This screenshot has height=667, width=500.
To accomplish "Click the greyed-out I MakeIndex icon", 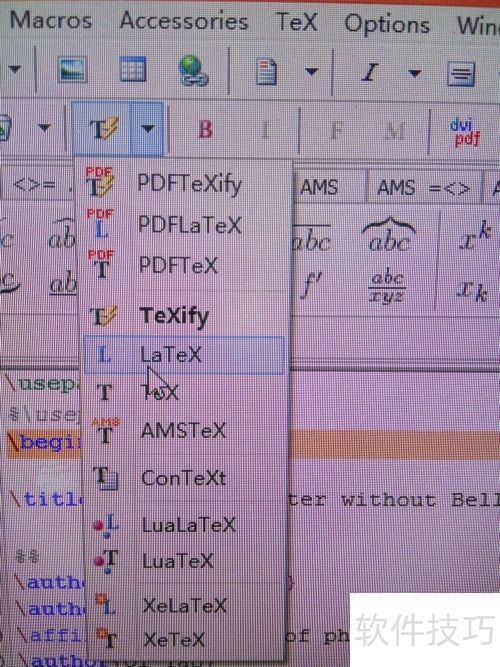I will pyautogui.click(x=265, y=130).
